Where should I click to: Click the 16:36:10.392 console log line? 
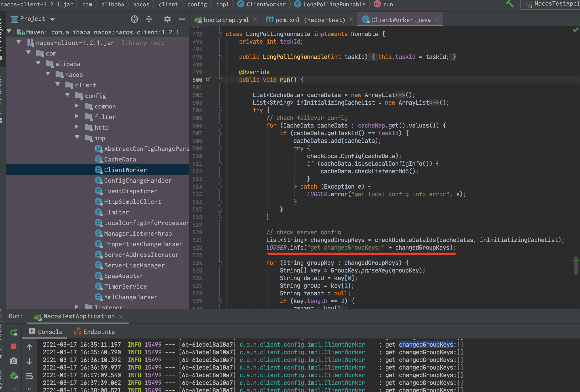click(x=253, y=360)
